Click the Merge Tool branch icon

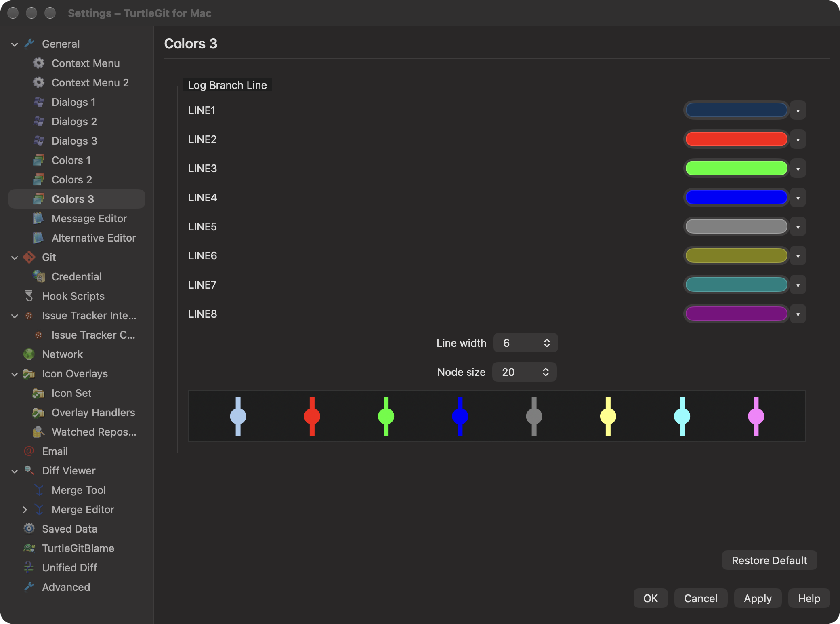coord(39,490)
